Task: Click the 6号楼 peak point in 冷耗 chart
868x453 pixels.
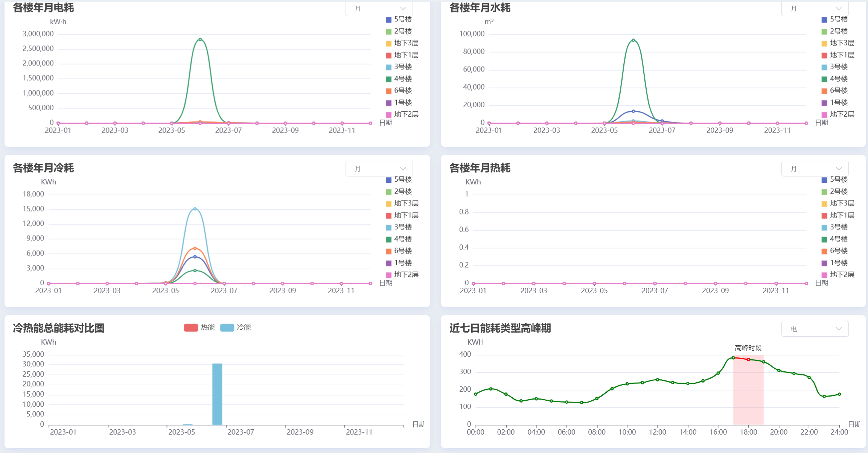Action: tap(195, 248)
